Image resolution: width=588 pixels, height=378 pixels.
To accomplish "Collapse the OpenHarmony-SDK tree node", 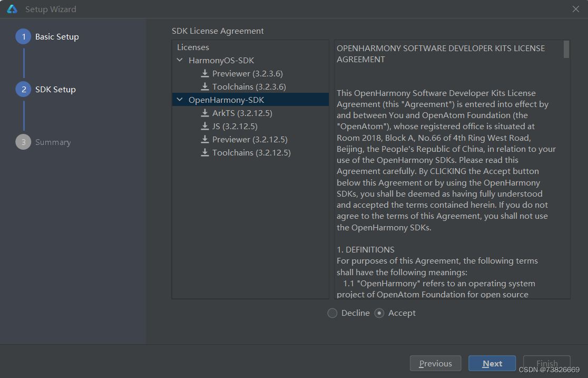I will pos(180,100).
